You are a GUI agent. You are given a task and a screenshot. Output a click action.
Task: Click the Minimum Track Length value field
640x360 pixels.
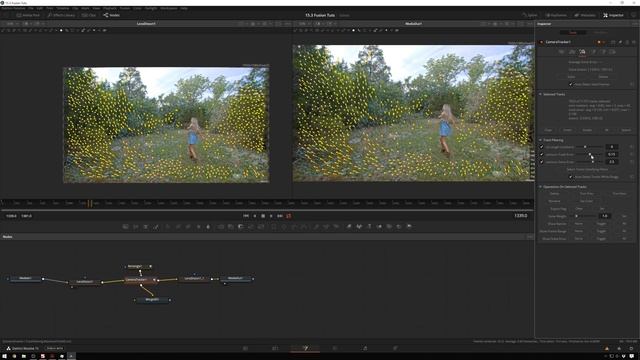coord(611,147)
